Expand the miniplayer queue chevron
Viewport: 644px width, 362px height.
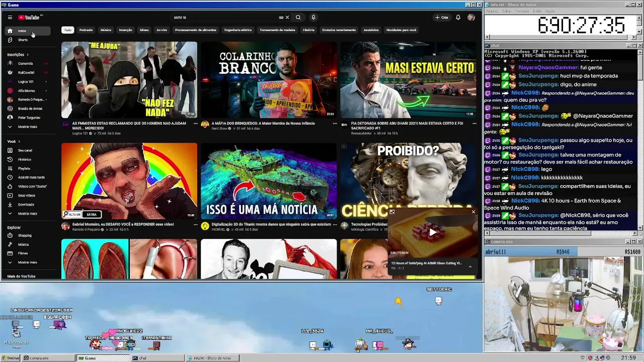pos(470,266)
